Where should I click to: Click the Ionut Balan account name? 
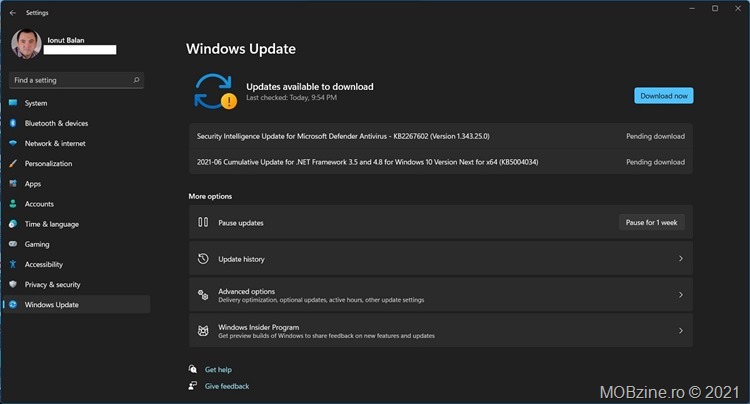pyautogui.click(x=66, y=40)
